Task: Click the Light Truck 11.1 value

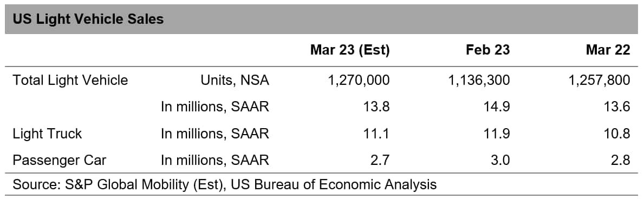Action: pos(376,134)
